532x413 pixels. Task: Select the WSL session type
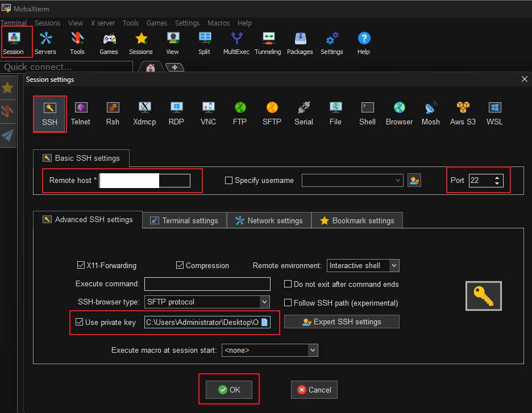[x=494, y=114]
